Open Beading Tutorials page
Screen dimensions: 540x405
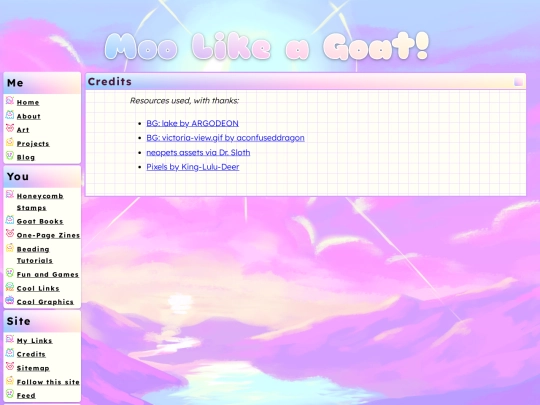coord(34,255)
